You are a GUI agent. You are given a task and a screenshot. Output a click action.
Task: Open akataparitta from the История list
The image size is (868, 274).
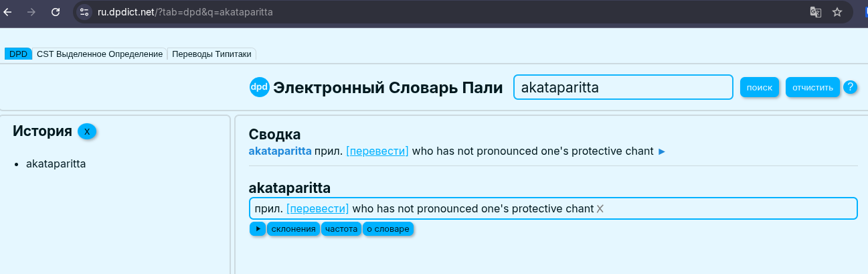click(56, 163)
